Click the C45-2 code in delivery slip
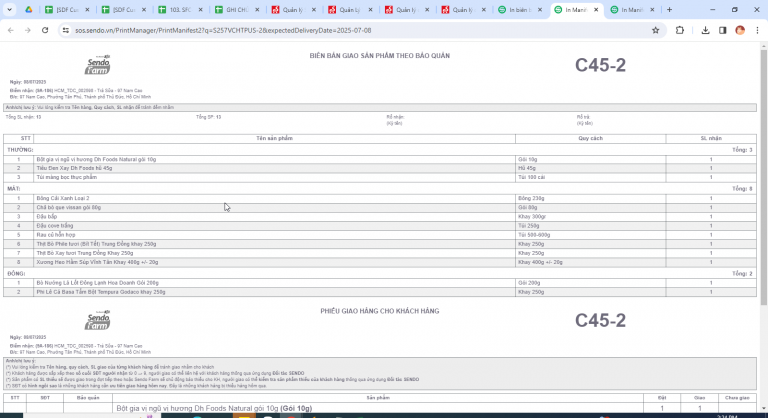The width and height of the screenshot is (768, 418). click(x=600, y=320)
